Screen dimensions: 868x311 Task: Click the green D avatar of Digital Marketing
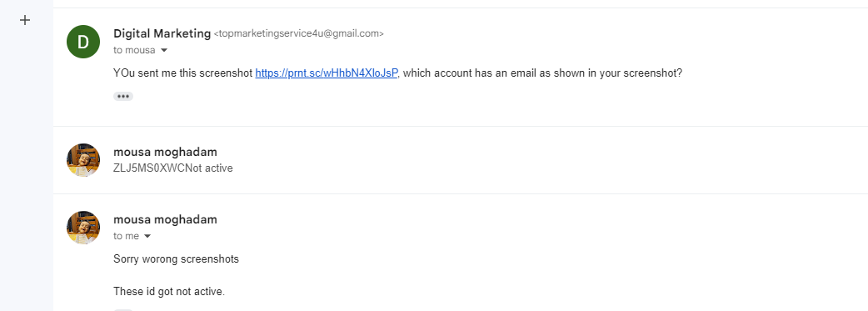[83, 42]
